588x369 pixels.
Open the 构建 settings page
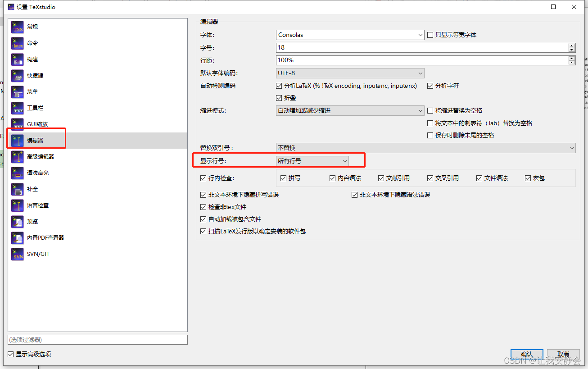tap(97, 59)
